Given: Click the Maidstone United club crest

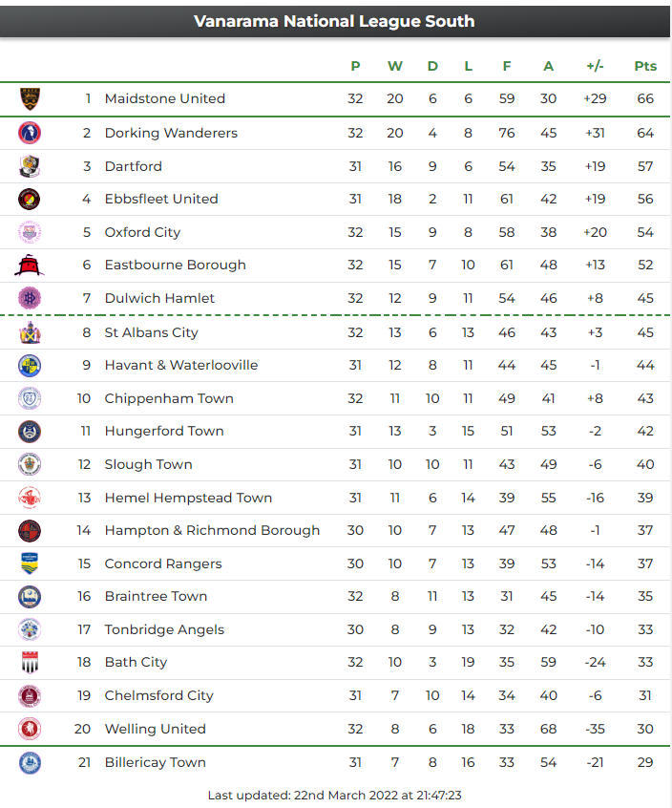Looking at the screenshot, I should (30, 98).
